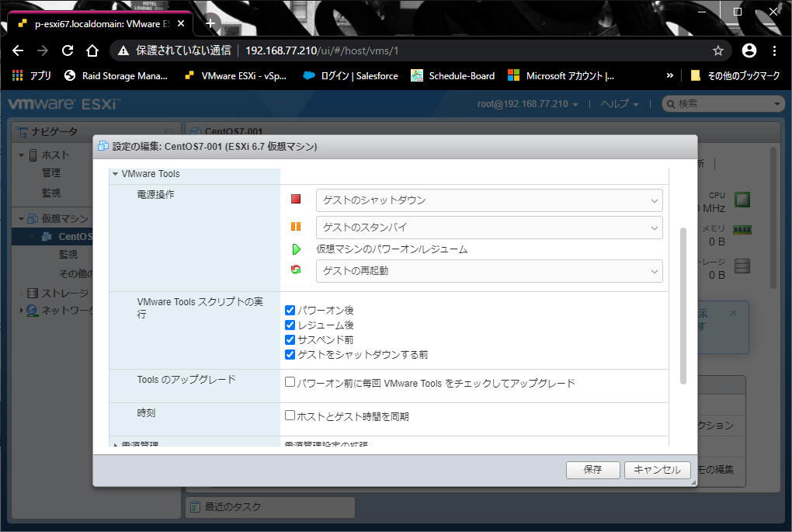Image resolution: width=792 pixels, height=532 pixels.
Task: Open the ヘルプ menu
Action: [620, 104]
